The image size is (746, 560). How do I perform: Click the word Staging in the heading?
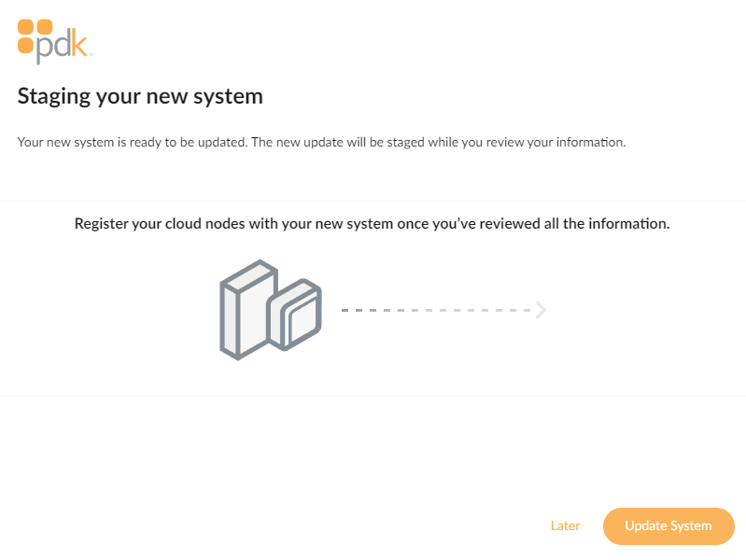click(54, 98)
